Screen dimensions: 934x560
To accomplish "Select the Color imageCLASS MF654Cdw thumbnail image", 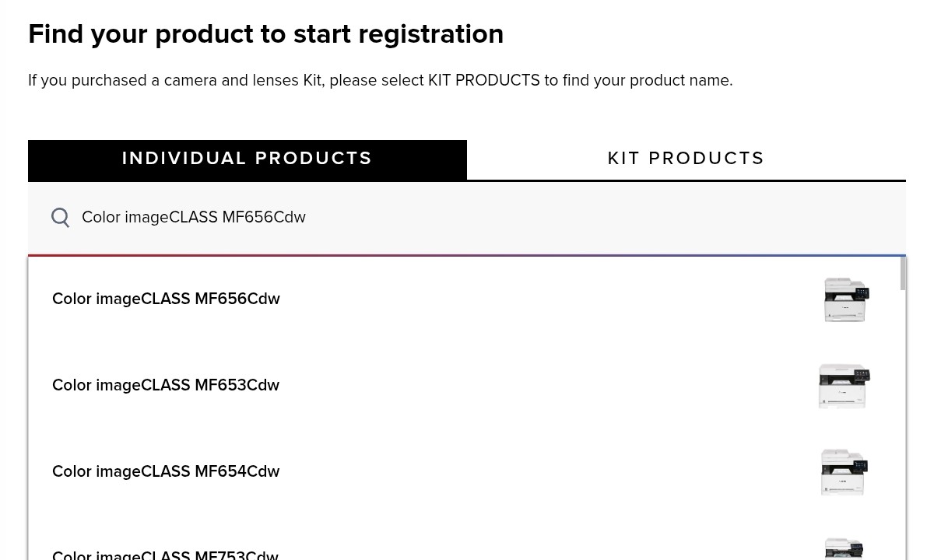I will [x=843, y=472].
